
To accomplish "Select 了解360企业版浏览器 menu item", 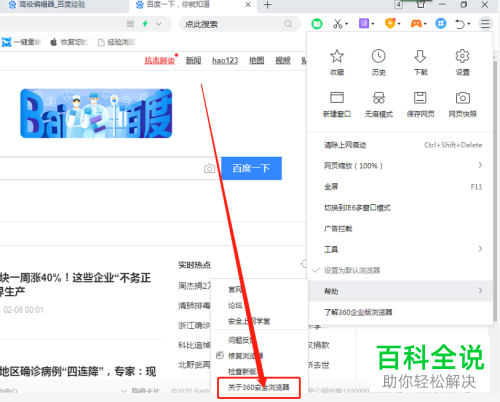I will 400,312.
